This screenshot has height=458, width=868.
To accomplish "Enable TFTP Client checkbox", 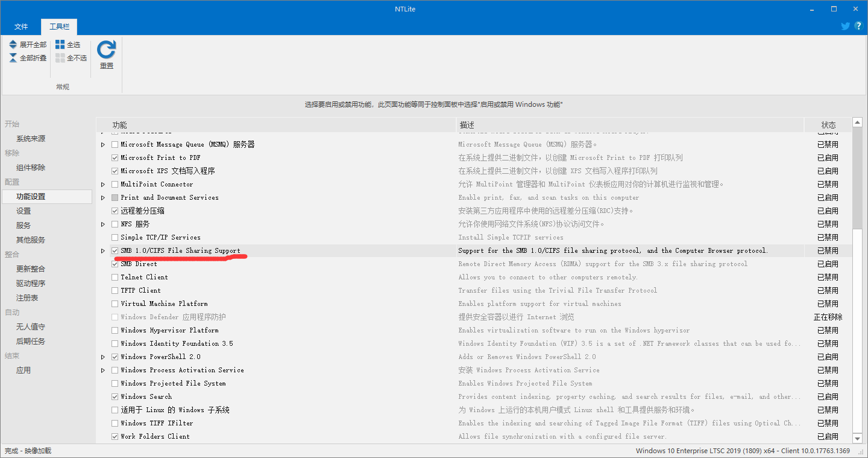I will coord(115,291).
